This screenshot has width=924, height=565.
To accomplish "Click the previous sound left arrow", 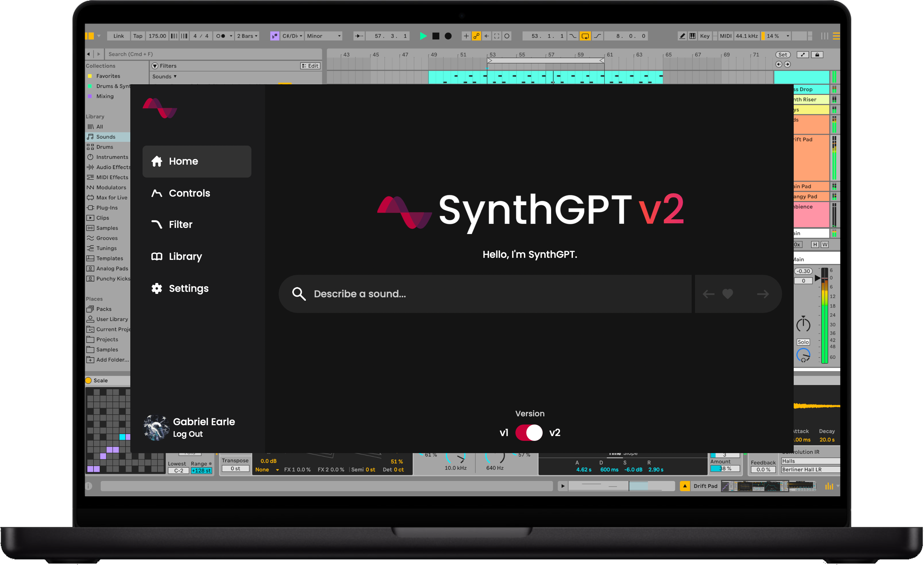I will pyautogui.click(x=708, y=294).
